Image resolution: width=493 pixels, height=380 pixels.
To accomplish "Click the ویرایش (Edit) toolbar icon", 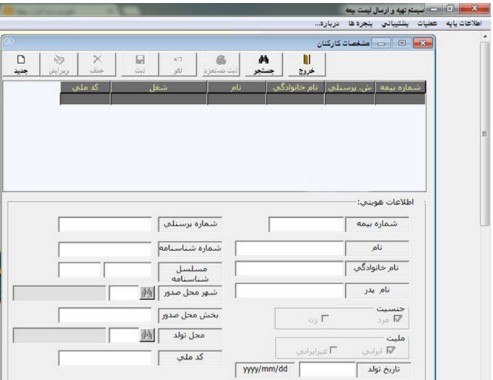I will (x=59, y=64).
